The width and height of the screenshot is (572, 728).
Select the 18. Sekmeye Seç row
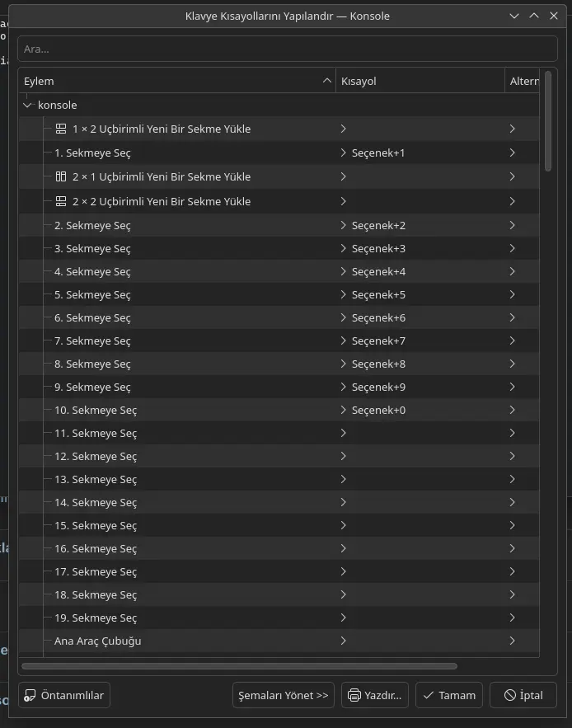tap(279, 594)
